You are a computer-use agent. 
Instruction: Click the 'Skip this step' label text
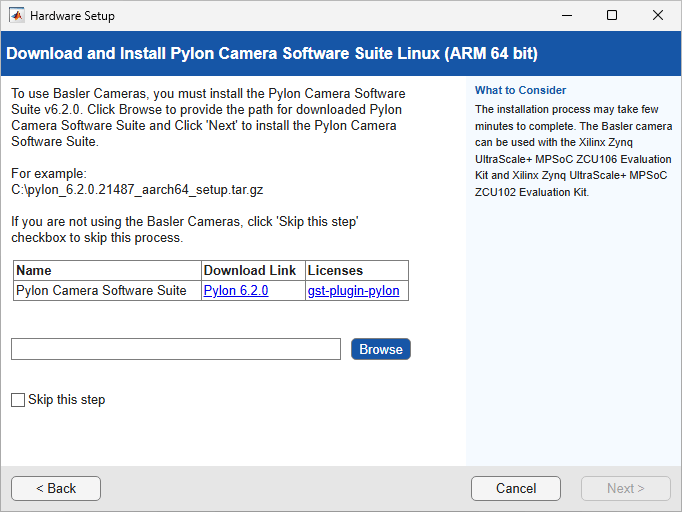[x=67, y=400]
